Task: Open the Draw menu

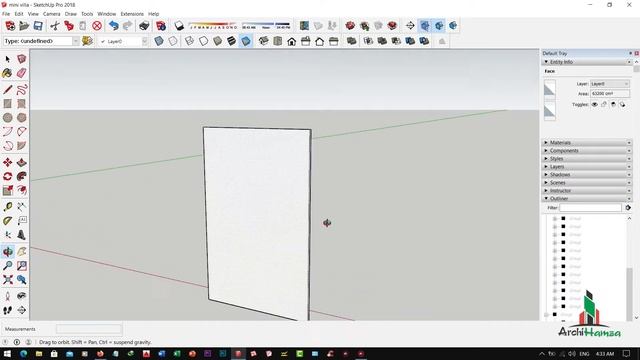Action: 71,14
